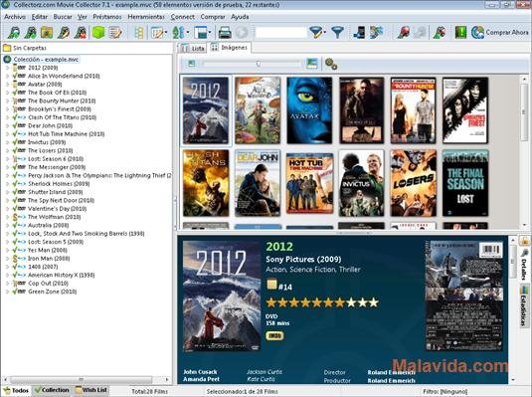Expand the Dear John (2010) tree node

tap(8, 125)
